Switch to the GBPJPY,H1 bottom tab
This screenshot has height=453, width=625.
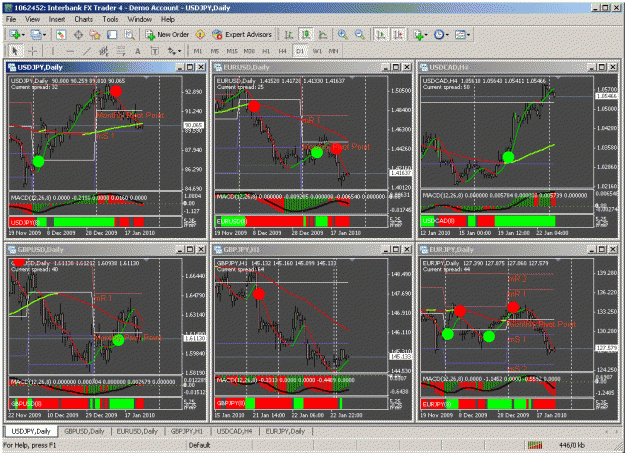(x=187, y=431)
